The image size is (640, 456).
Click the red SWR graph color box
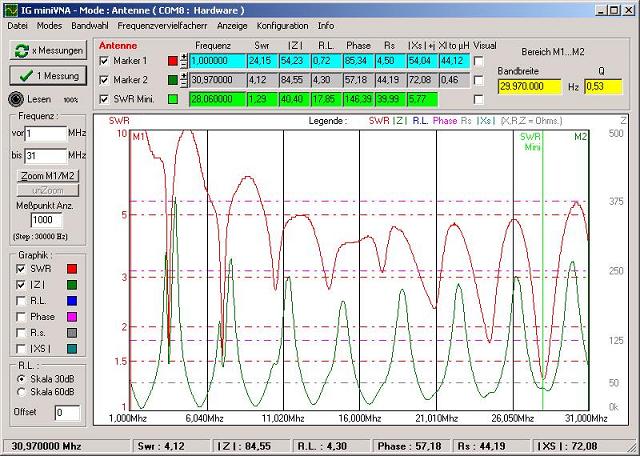[x=70, y=269]
